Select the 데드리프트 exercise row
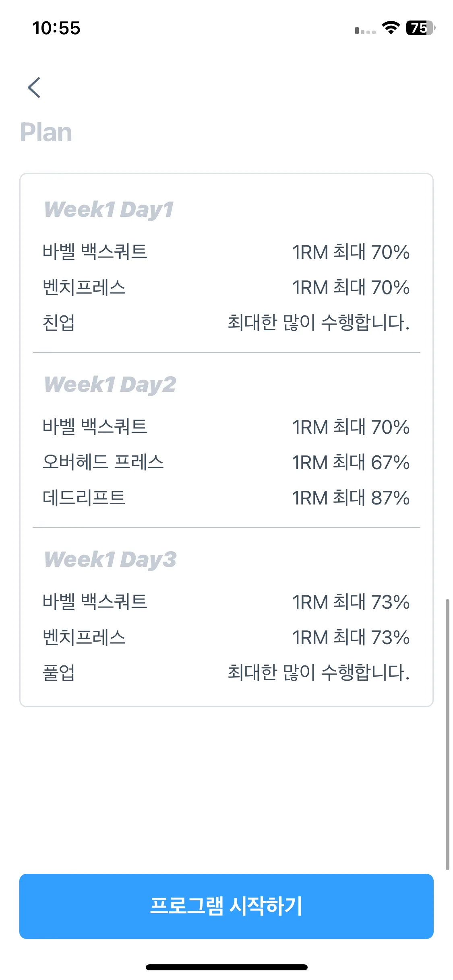This screenshot has width=453, height=980. (x=226, y=498)
